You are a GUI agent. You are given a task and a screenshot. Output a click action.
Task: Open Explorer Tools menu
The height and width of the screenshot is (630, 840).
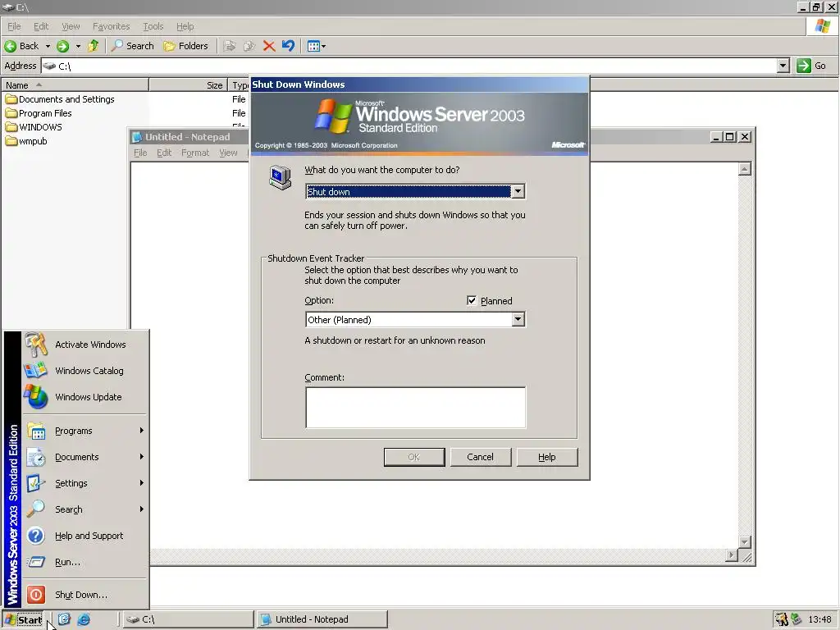(x=153, y=26)
